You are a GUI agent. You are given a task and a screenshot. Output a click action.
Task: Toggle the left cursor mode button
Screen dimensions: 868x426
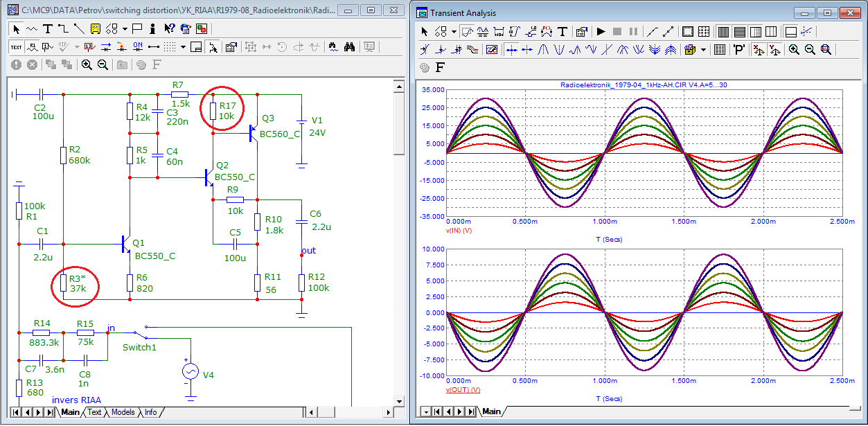pos(511,50)
